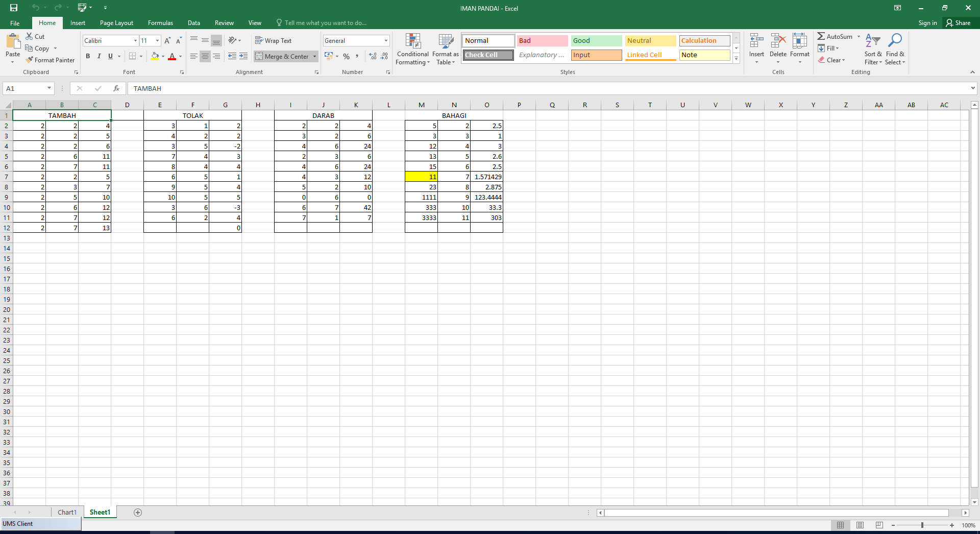Click the Insert Function fx icon
The width and height of the screenshot is (980, 534).
coord(116,88)
